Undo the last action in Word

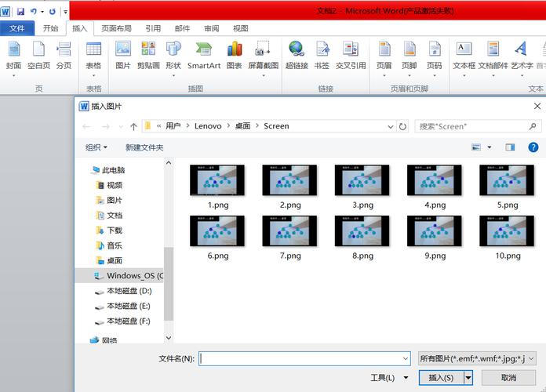[x=34, y=12]
